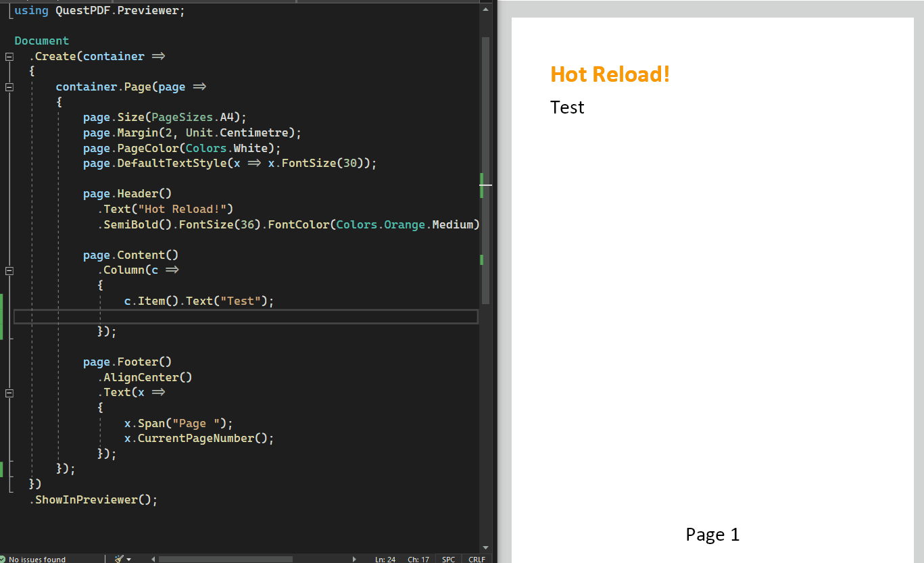Click the selection highlight box on the empty line
924x563 pixels.
point(246,316)
